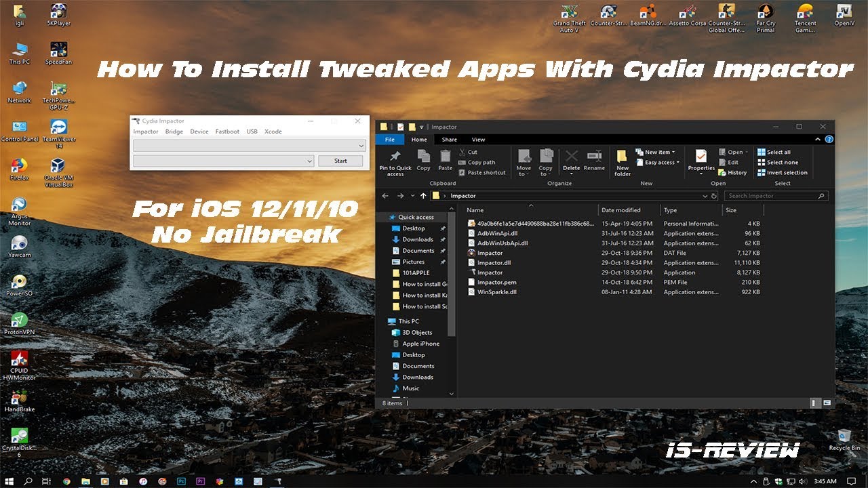The height and width of the screenshot is (488, 868).
Task: Open ProtonVPN desktop shortcut
Action: [x=19, y=323]
